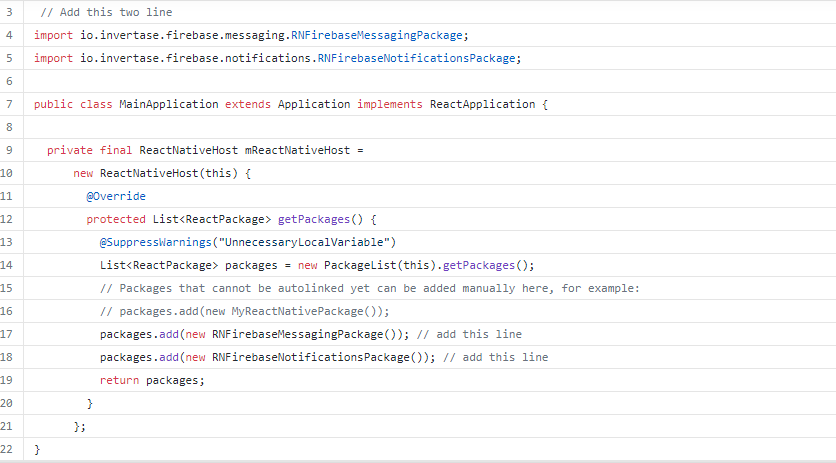Click the return keyword on line 19
The image size is (836, 463).
pyautogui.click(x=119, y=380)
